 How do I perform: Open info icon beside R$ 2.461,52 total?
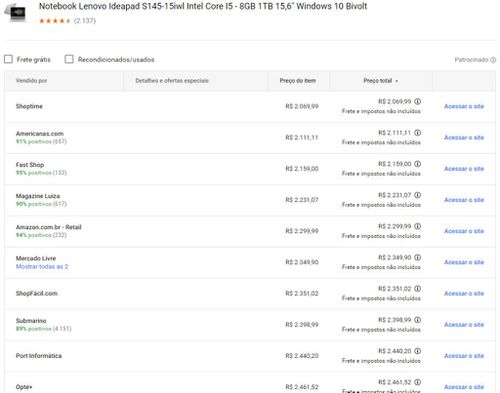coord(417,382)
